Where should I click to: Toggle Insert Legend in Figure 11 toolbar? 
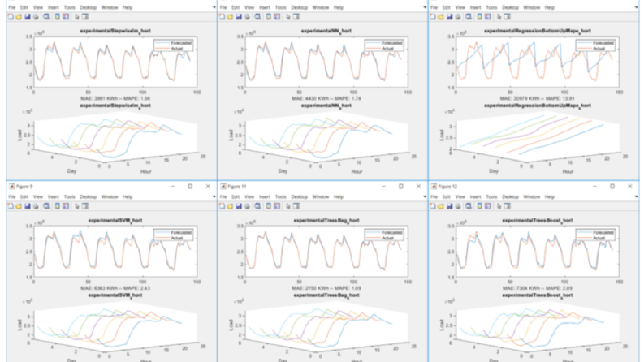click(x=277, y=206)
